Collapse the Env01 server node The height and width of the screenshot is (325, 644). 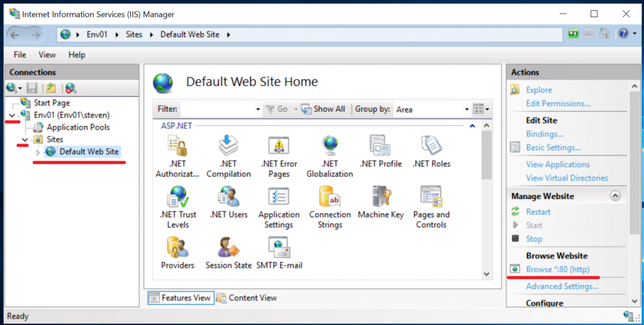[x=12, y=116]
